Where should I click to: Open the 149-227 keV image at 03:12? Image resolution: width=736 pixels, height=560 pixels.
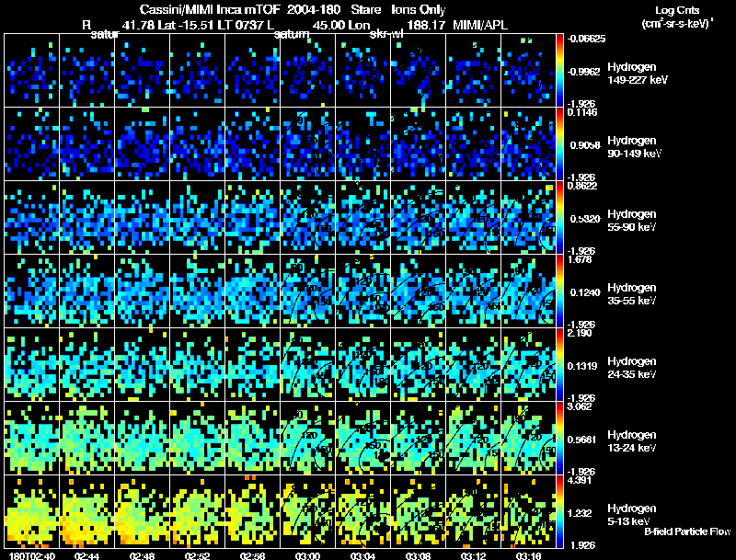(473, 71)
